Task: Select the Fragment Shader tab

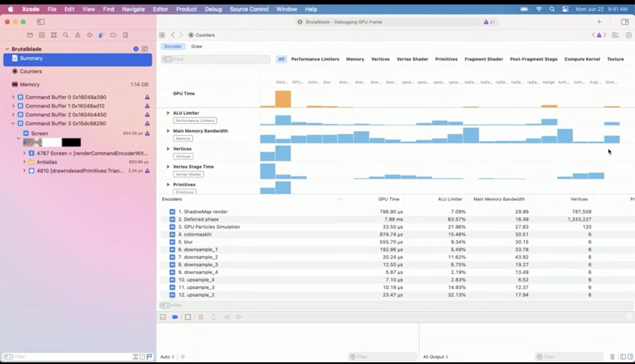Action: click(x=484, y=59)
